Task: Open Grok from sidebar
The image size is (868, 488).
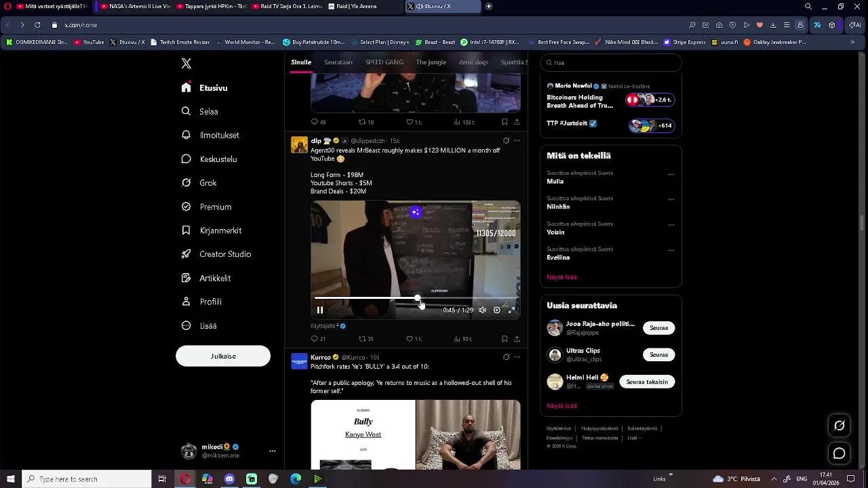Action: click(199, 183)
